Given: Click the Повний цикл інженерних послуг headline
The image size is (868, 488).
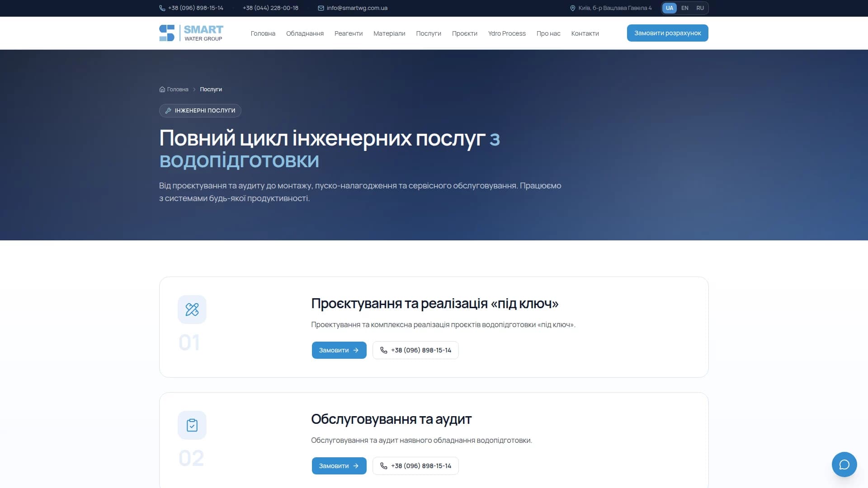Looking at the screenshot, I should 330,149.
